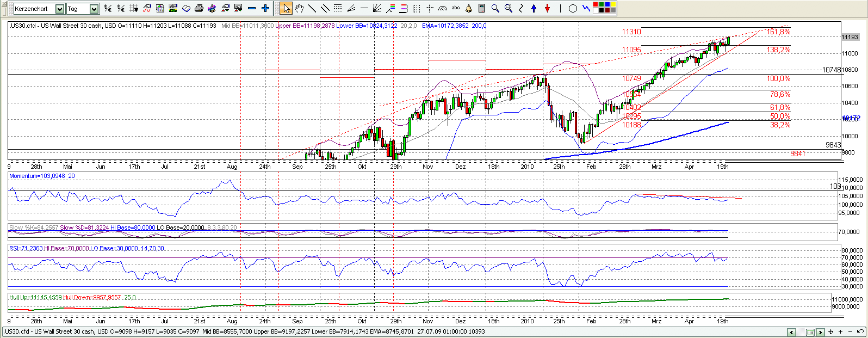The height and width of the screenshot is (338, 868).
Task: Click the undo arrow in bottom-right corner
Action: click(x=860, y=332)
